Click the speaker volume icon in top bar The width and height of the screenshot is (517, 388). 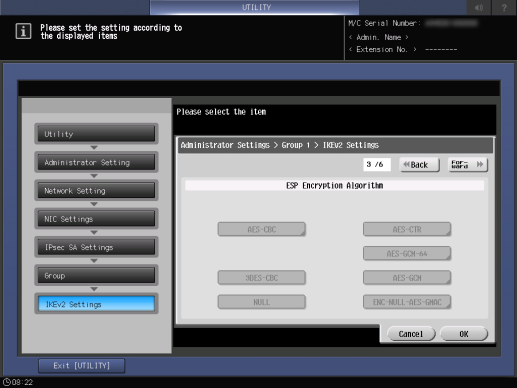tap(479, 7)
